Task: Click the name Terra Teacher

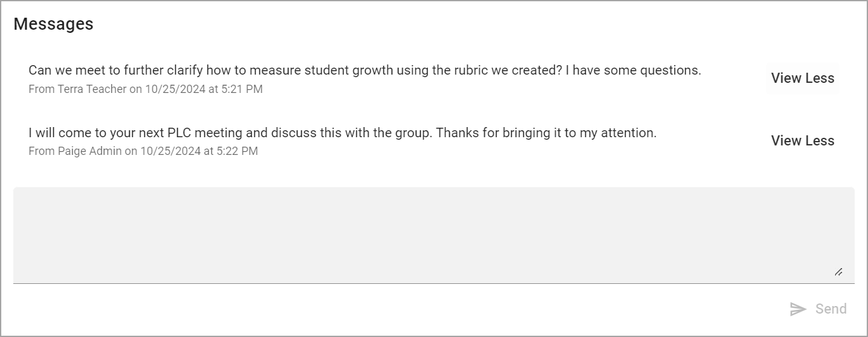Action: 92,89
